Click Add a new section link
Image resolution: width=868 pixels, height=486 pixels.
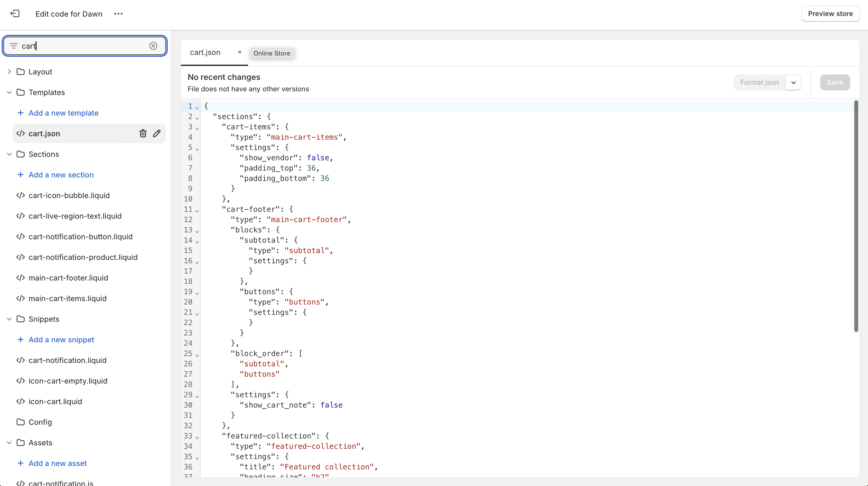click(x=61, y=175)
